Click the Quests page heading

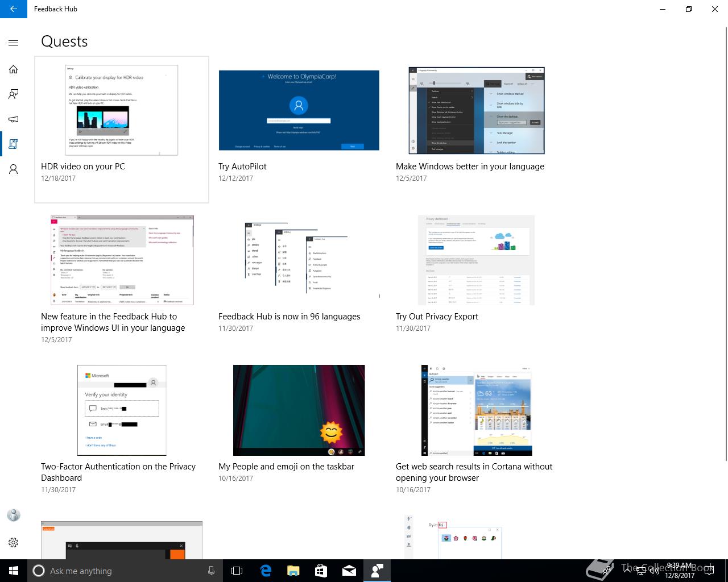point(64,41)
